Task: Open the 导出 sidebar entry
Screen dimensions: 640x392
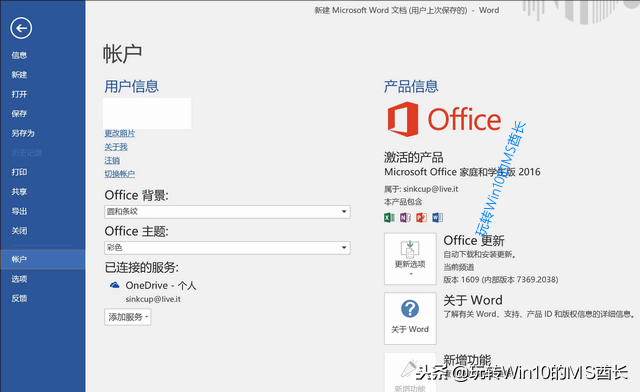Action: click(19, 211)
